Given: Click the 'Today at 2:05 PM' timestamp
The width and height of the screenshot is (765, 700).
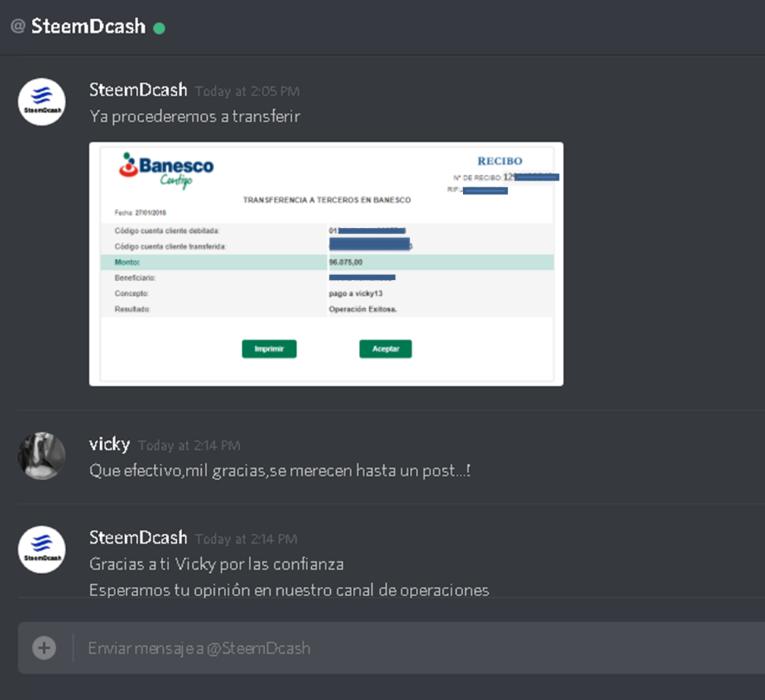Looking at the screenshot, I should point(247,91).
